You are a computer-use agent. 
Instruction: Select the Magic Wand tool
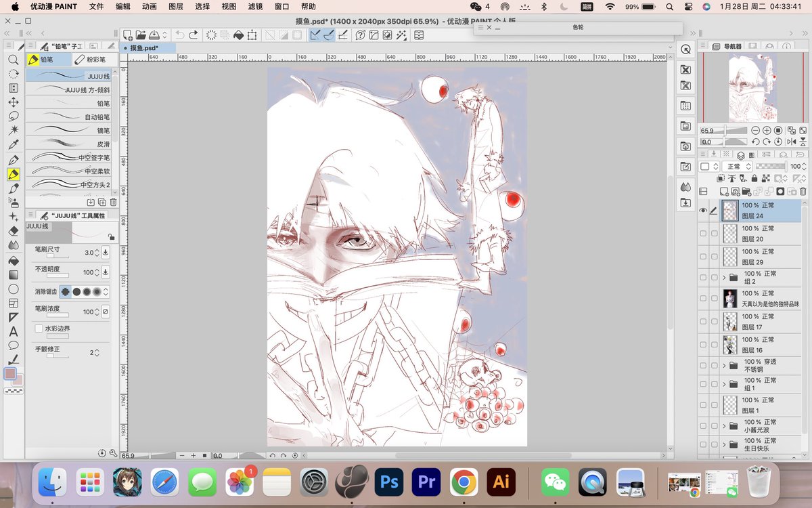coord(14,129)
